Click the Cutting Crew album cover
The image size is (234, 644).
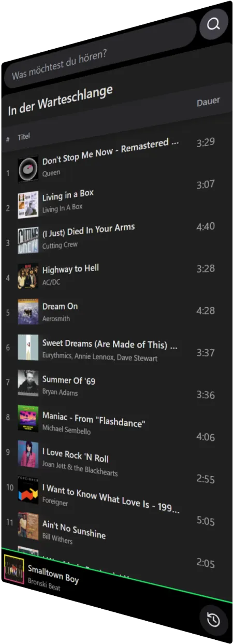[x=28, y=240]
